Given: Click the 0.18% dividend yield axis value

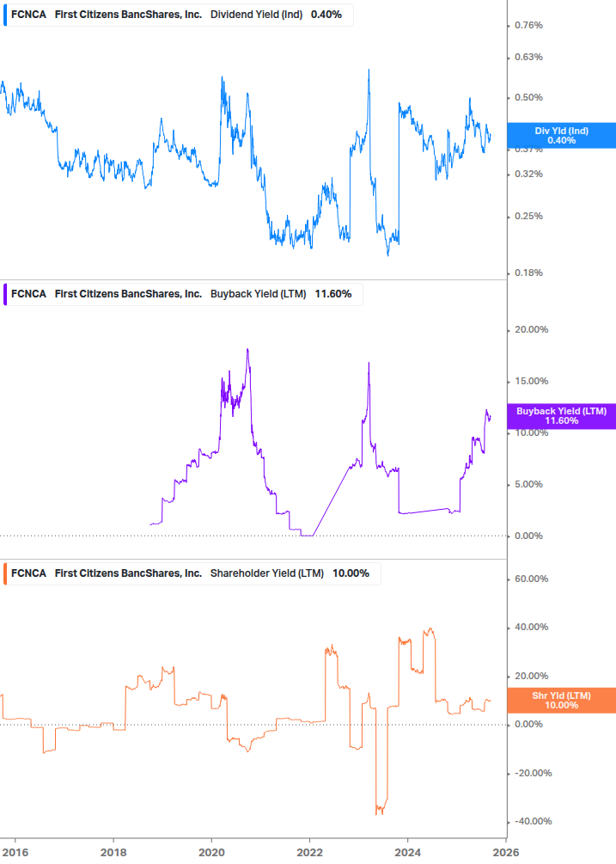Looking at the screenshot, I should [528, 273].
